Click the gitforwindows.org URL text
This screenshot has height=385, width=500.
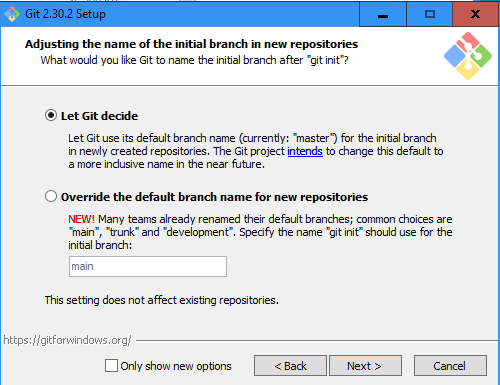[x=67, y=340]
